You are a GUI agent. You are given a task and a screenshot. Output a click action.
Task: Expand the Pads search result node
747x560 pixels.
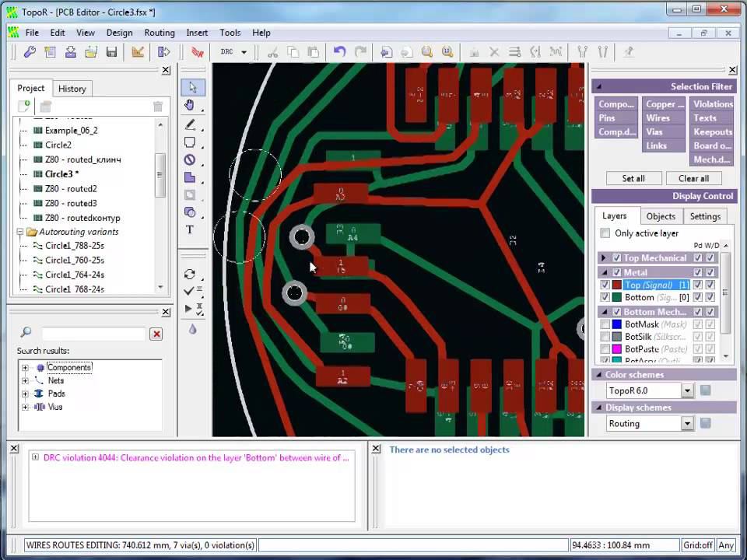pyautogui.click(x=25, y=394)
